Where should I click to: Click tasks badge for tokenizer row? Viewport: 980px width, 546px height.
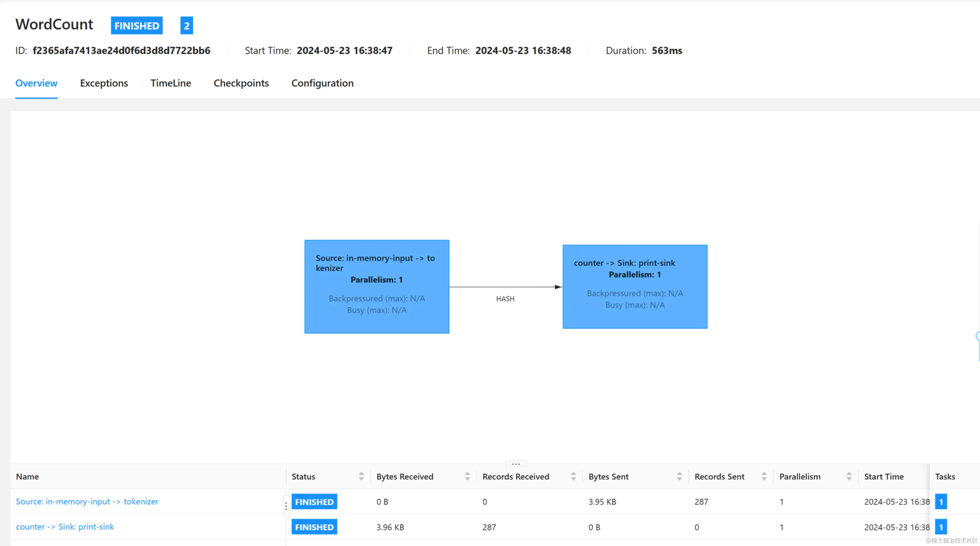tap(941, 502)
